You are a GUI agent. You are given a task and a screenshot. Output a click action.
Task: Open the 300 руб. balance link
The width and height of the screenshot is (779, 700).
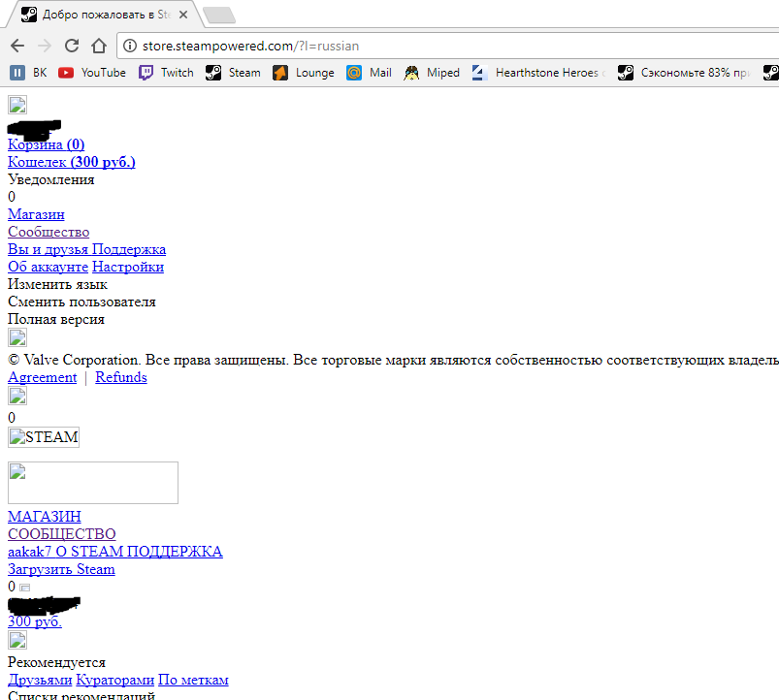pos(35,621)
